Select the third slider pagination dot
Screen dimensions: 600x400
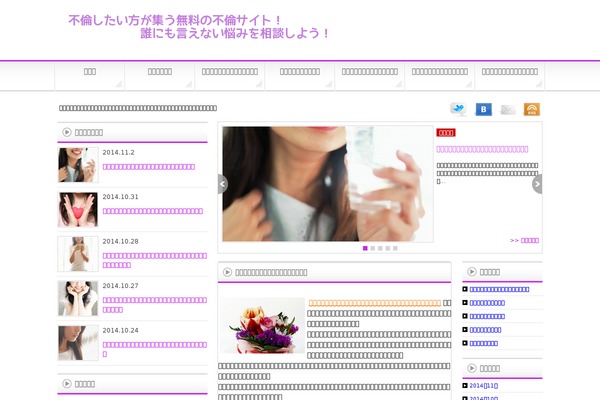tap(380, 248)
